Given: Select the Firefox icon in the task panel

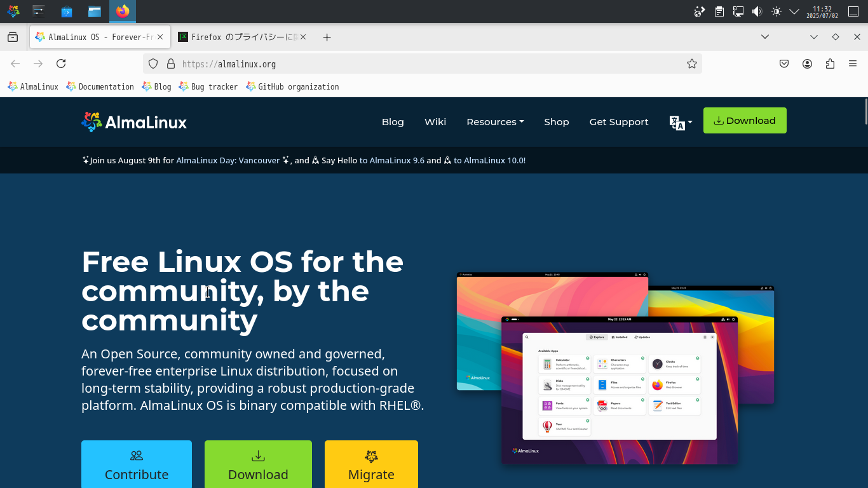Looking at the screenshot, I should pos(123,11).
